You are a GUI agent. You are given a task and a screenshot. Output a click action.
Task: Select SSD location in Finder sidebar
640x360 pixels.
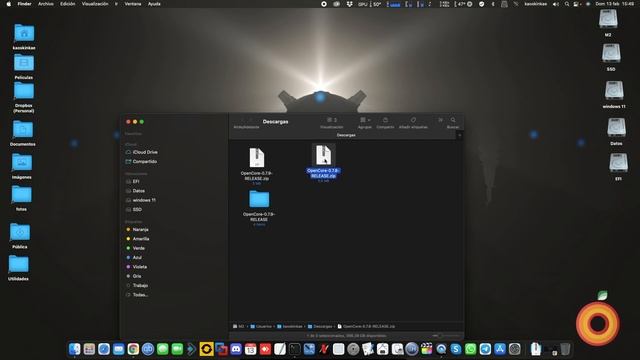pos(134,209)
